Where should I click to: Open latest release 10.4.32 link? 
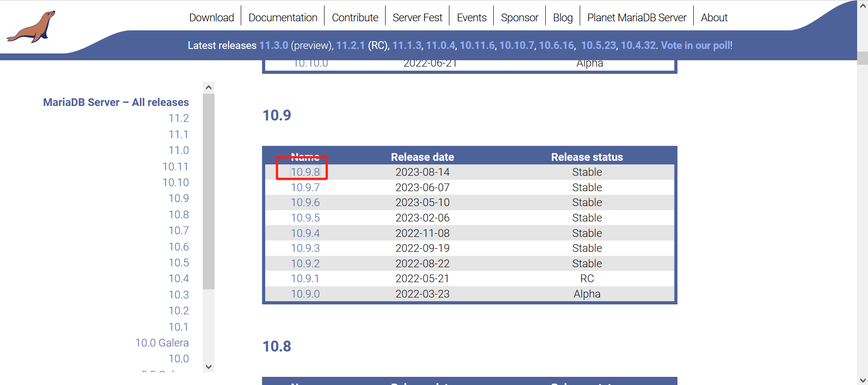click(638, 45)
